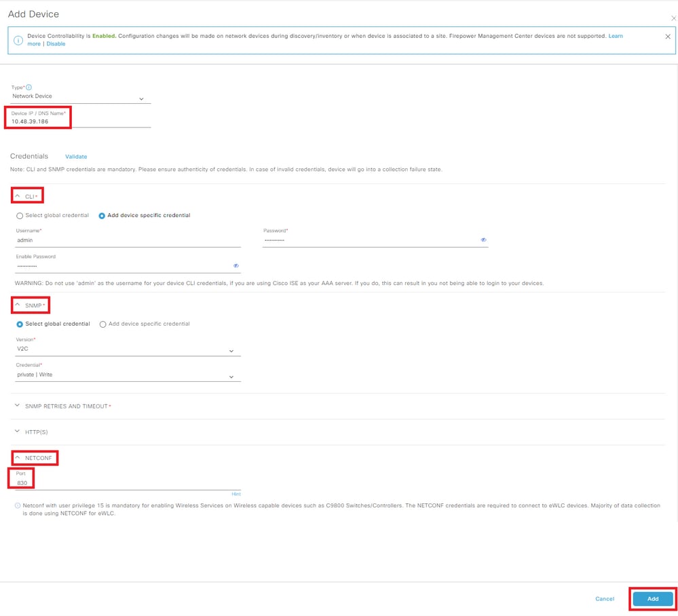Select SNMP global credential radio button
Screen dimensions: 678x616
point(20,324)
